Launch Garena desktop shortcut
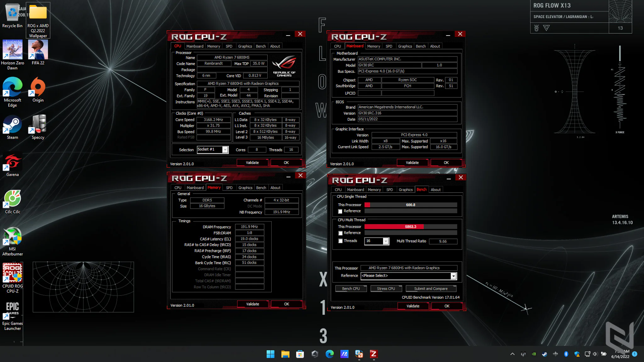This screenshot has width=644, height=362. pos(12,164)
